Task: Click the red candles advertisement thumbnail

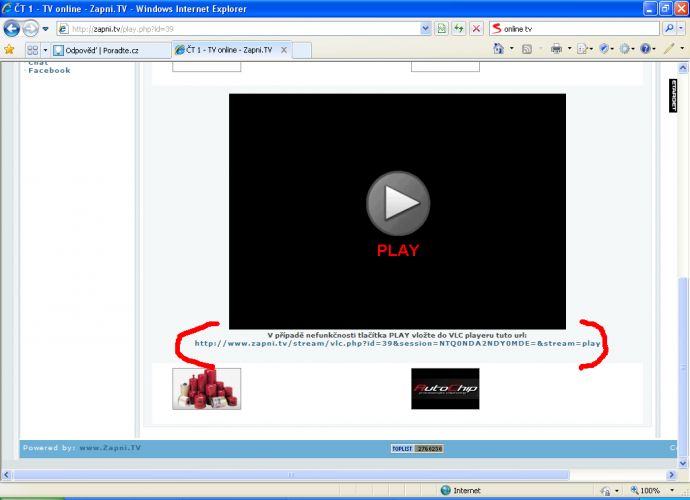Action: click(206, 389)
